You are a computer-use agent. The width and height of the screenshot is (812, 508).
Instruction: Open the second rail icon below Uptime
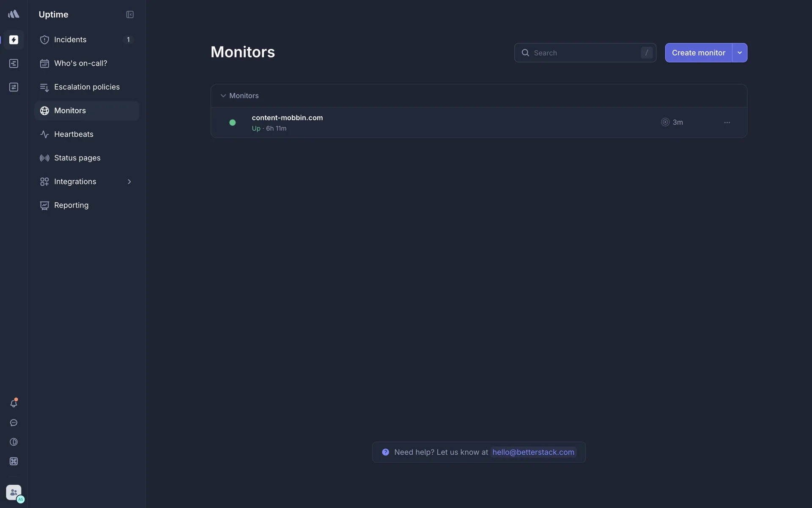tap(14, 63)
